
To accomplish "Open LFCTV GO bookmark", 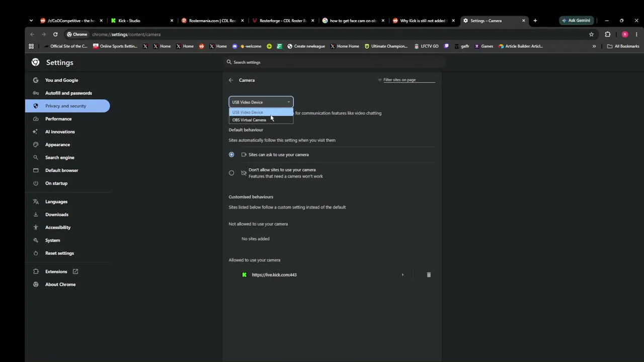I will click(426, 46).
